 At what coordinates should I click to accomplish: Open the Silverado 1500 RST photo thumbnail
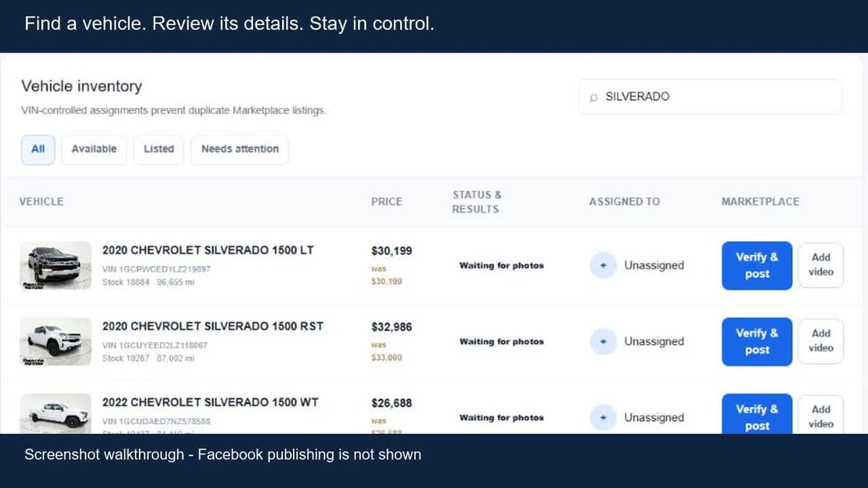[x=55, y=341]
